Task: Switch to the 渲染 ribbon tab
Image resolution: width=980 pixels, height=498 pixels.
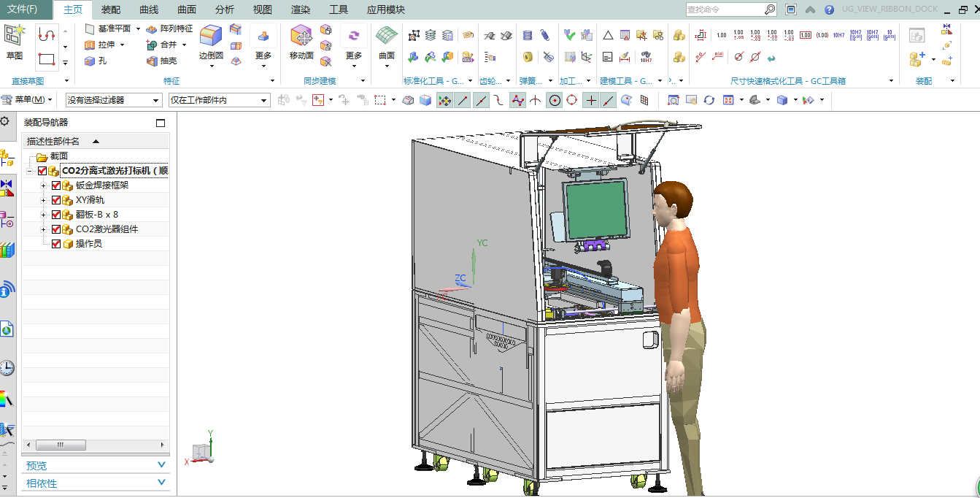Action: coord(301,9)
